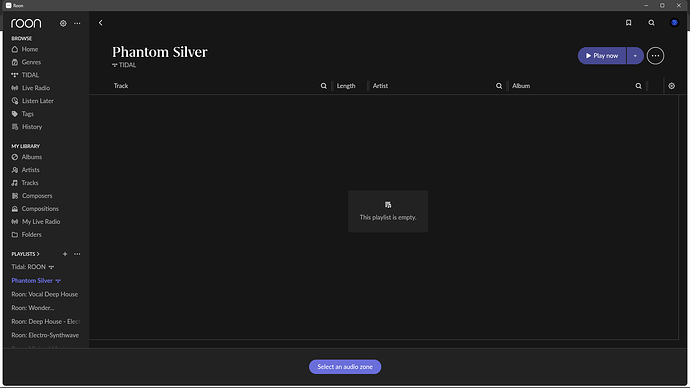Start playback with Play now
Viewport: 690px width, 388px height.
(602, 56)
